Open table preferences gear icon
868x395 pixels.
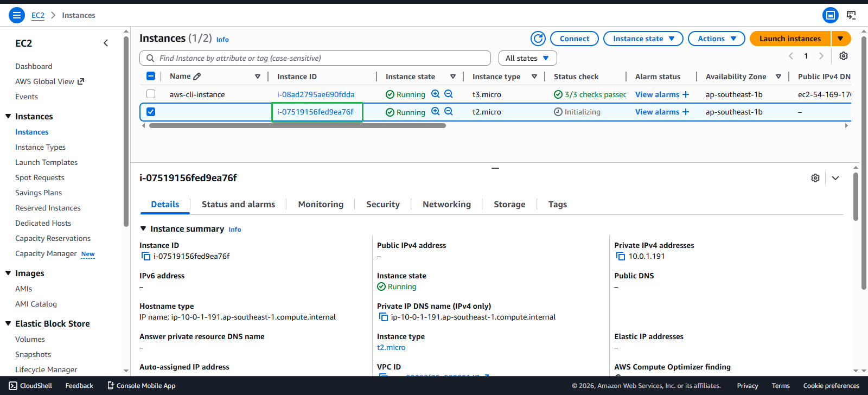(844, 56)
